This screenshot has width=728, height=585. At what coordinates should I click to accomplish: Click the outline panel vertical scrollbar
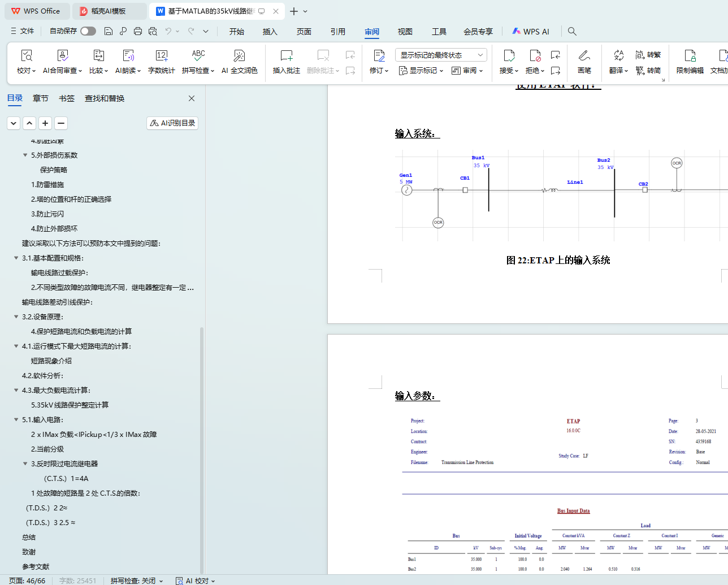tap(202, 447)
